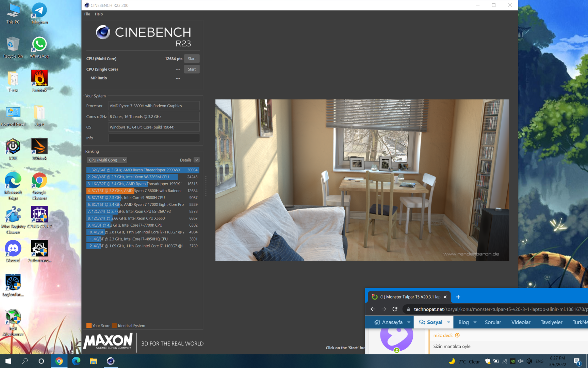Open the Control Panel desktop icon
This screenshot has width=588, height=368.
pyautogui.click(x=13, y=116)
